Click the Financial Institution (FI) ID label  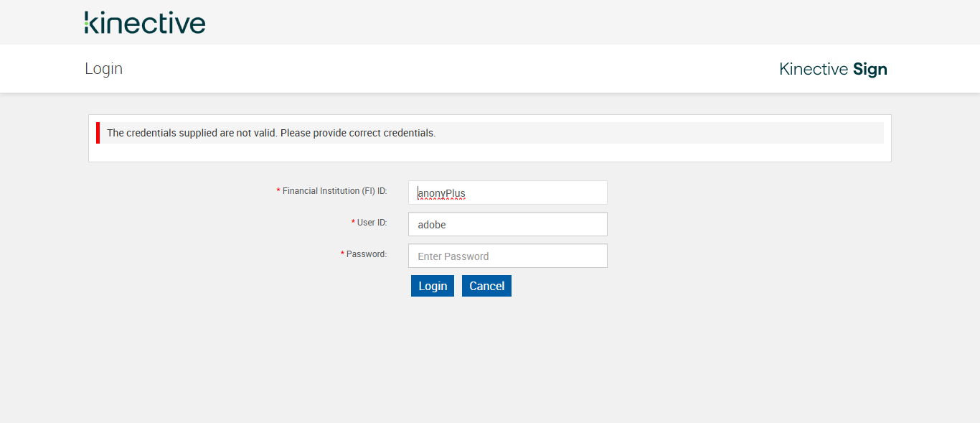(x=334, y=191)
